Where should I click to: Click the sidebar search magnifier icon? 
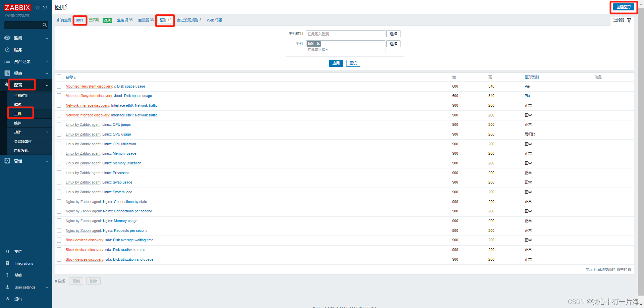click(45, 25)
